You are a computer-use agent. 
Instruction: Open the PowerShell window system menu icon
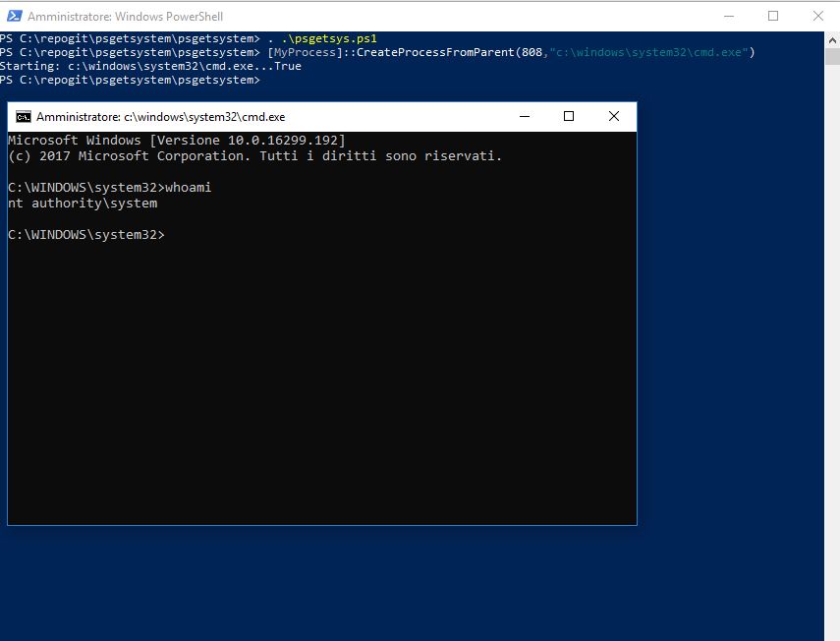click(14, 16)
